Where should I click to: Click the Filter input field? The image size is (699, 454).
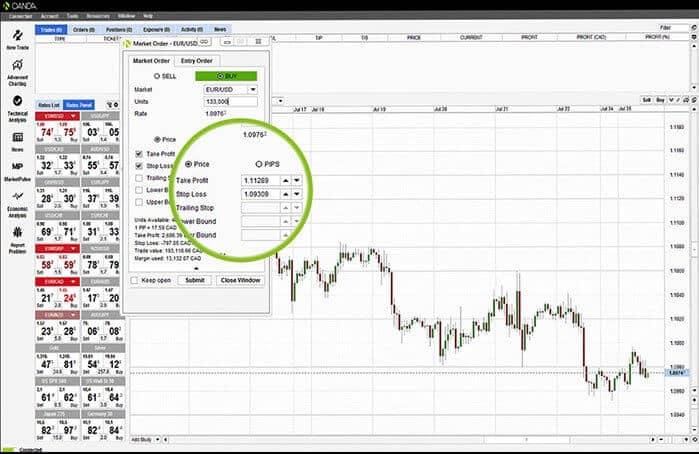click(674, 28)
